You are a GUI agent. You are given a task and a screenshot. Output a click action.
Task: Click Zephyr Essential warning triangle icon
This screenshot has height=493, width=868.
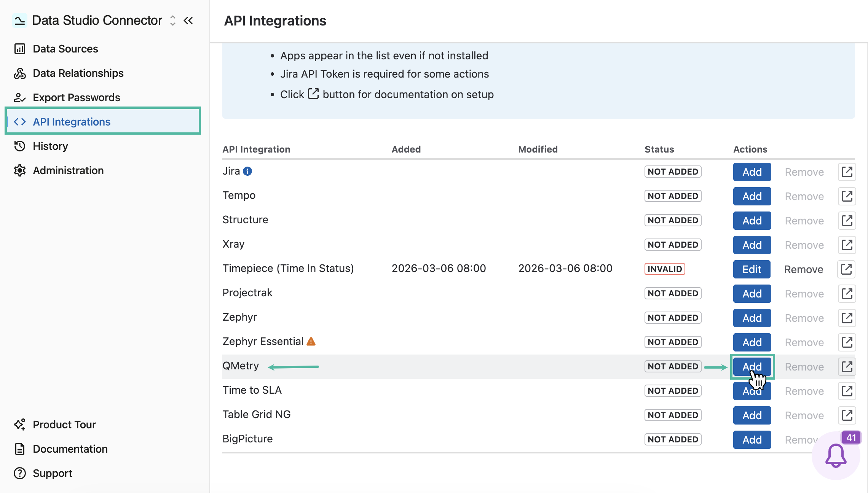point(311,342)
